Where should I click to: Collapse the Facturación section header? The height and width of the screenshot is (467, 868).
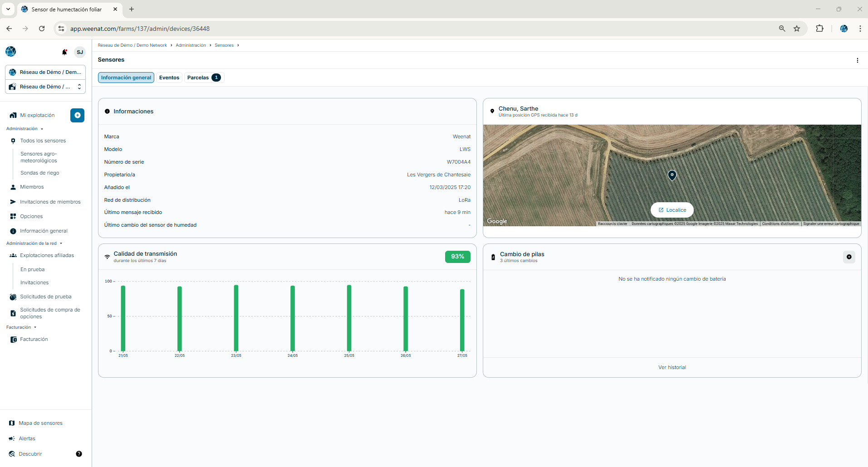pyautogui.click(x=21, y=327)
